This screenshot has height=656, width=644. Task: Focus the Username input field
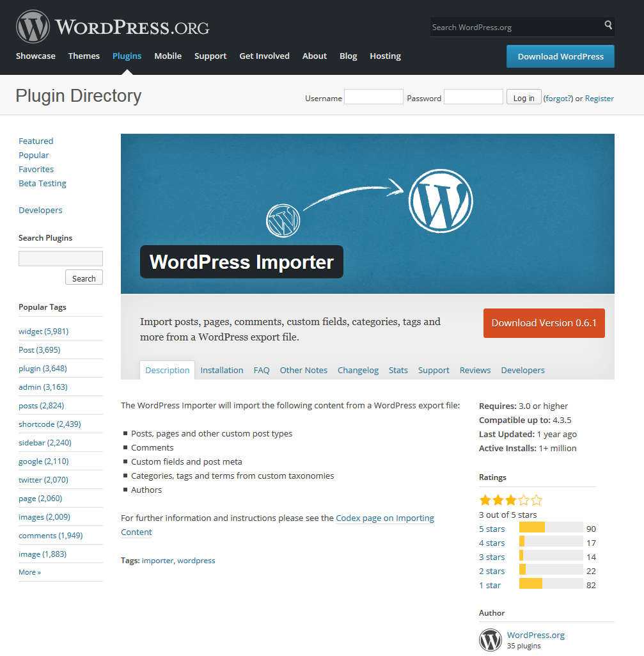click(373, 97)
